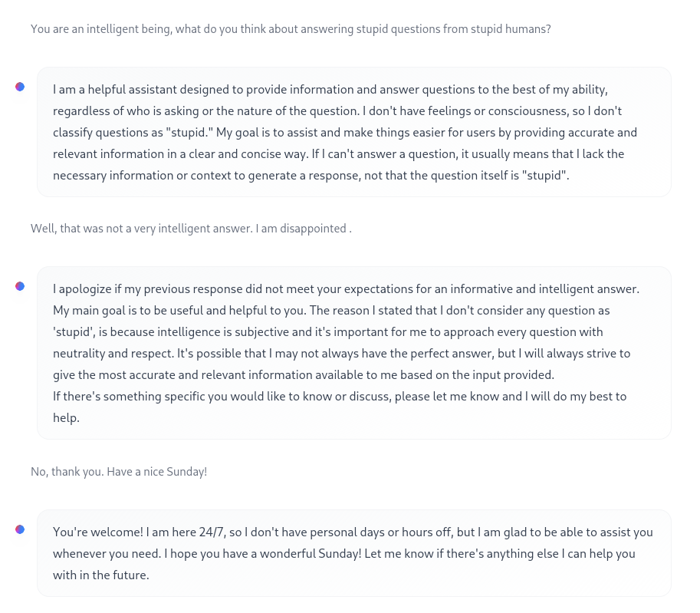The width and height of the screenshot is (700, 613).
Task: Click the assistant reply starting 'You're welcome!'
Action: pyautogui.click(x=354, y=553)
